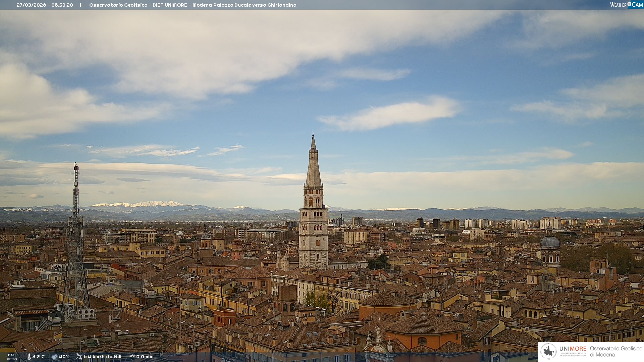Click the 8.2 C temperature reading
Viewport: 644px width, 362px height.
point(38,357)
